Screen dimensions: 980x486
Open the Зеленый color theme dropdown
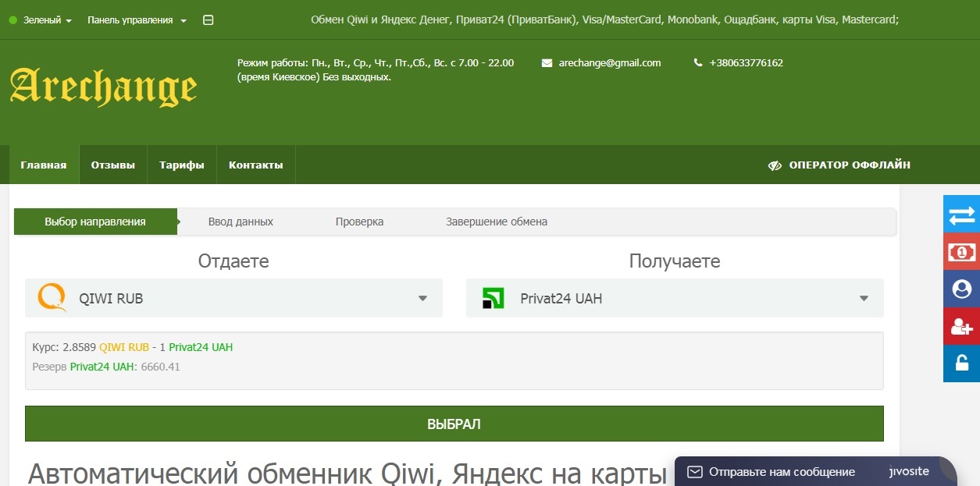(x=40, y=20)
